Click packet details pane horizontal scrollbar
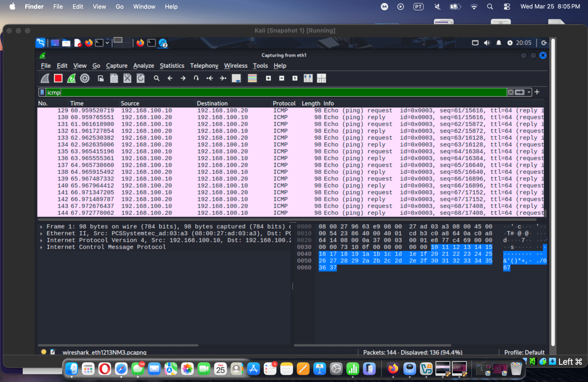The image size is (588, 382). pyautogui.click(x=118, y=345)
